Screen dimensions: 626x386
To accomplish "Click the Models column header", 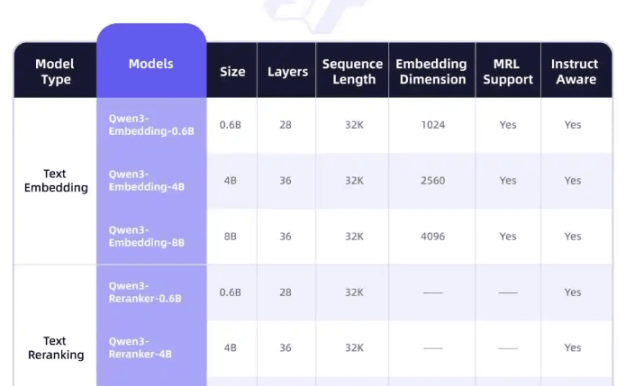I will tap(151, 64).
